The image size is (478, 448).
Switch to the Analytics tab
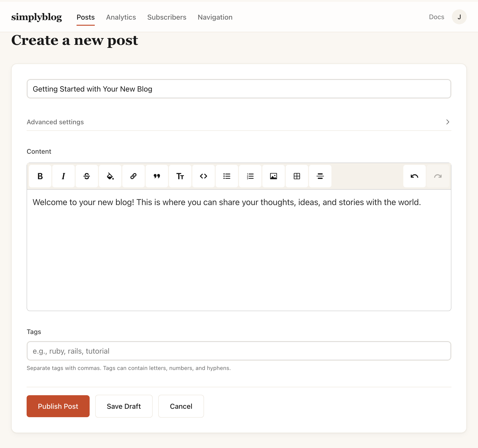click(121, 17)
